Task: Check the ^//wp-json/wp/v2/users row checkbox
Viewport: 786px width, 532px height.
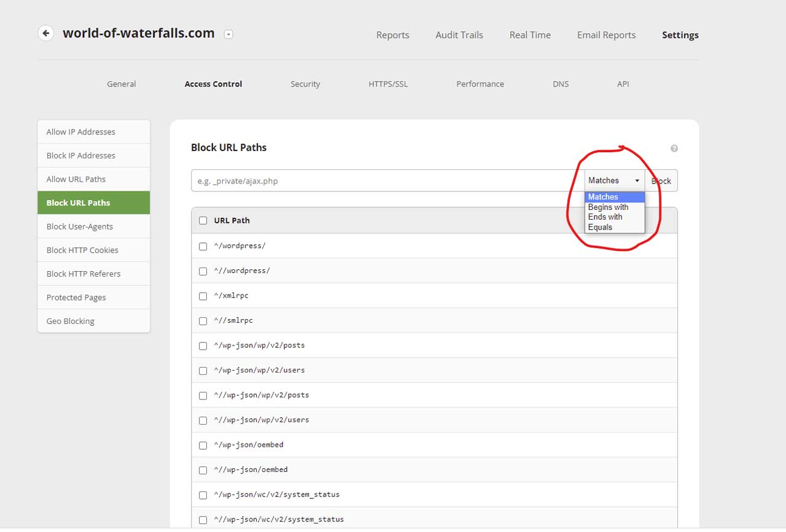Action: pyautogui.click(x=203, y=420)
